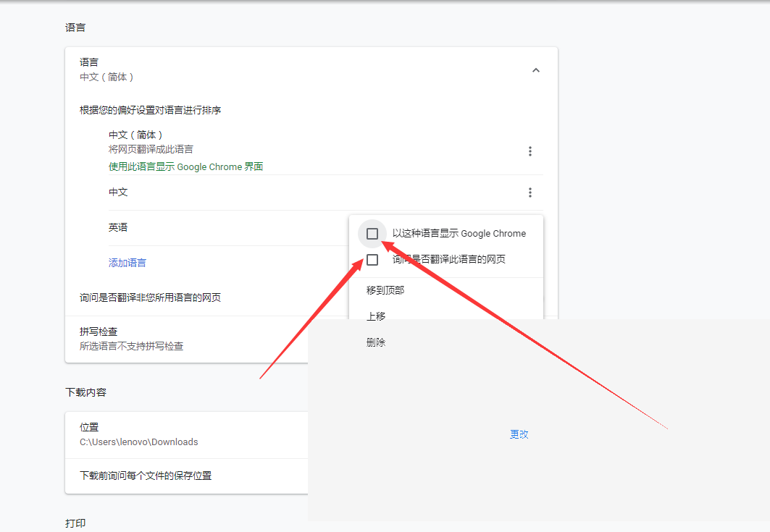Click the 打印 section heading

click(75, 523)
